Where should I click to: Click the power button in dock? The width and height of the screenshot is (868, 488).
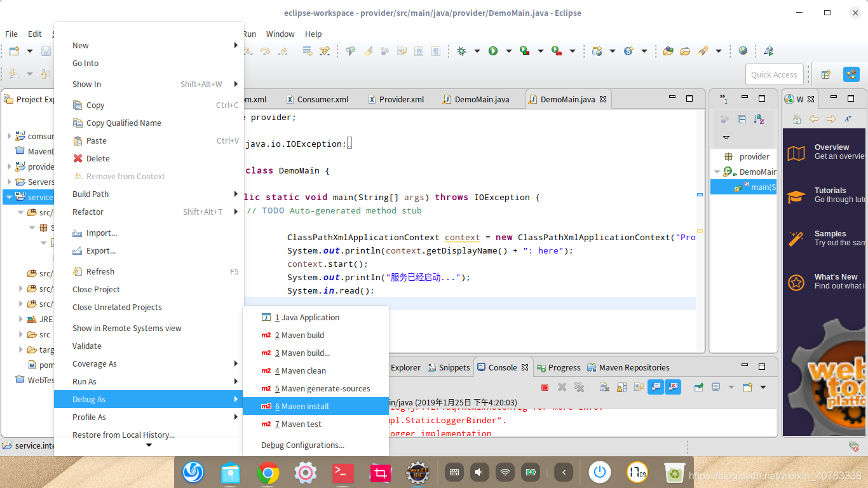pyautogui.click(x=599, y=472)
